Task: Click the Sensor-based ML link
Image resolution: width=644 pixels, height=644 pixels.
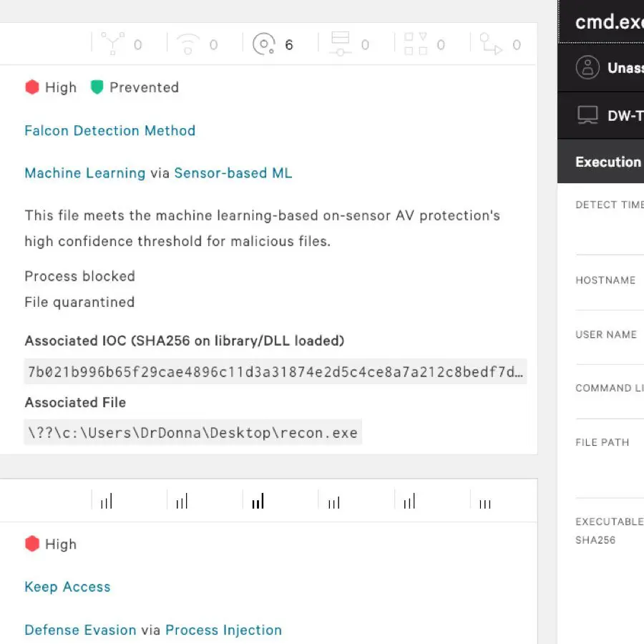Action: coord(232,172)
